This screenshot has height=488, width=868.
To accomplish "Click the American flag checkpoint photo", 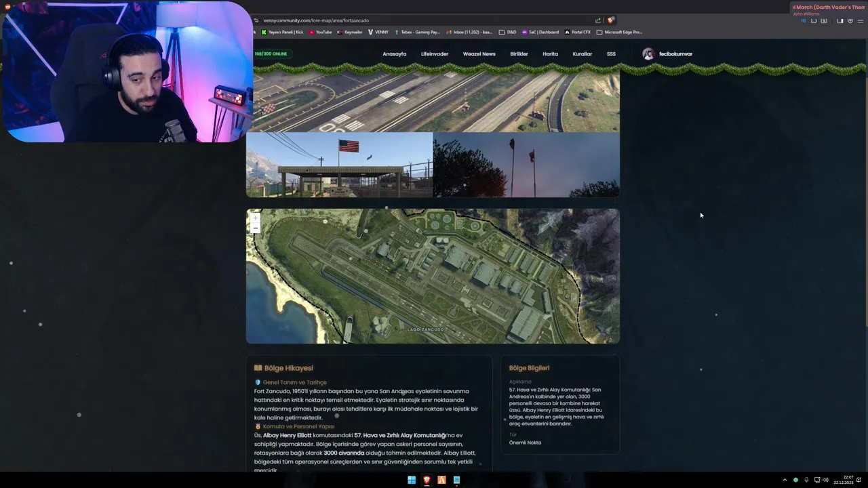I will (x=339, y=165).
